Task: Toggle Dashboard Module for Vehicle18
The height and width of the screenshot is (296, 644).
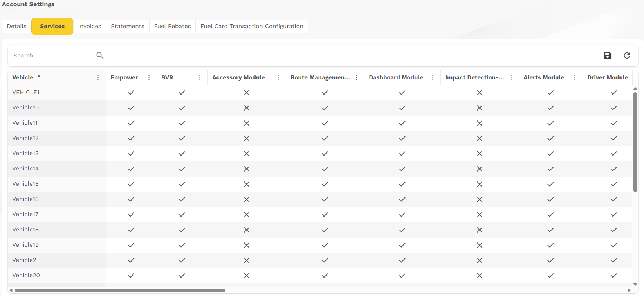Action: 402,230
